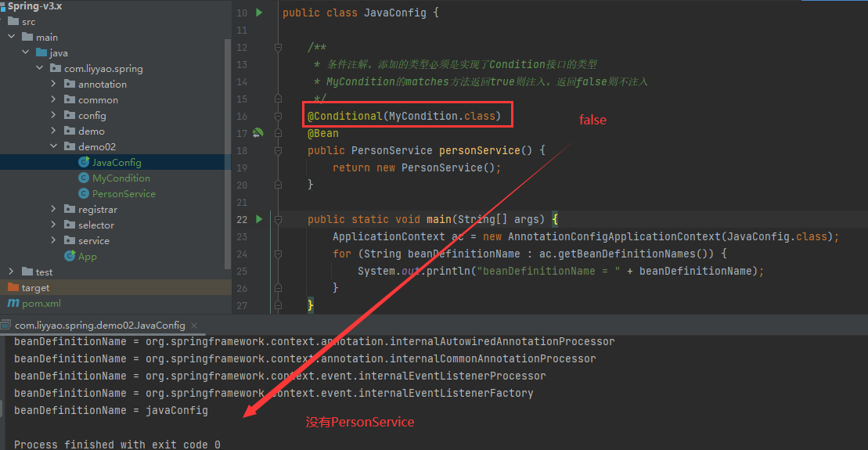Click the personService method name

tap(479, 150)
